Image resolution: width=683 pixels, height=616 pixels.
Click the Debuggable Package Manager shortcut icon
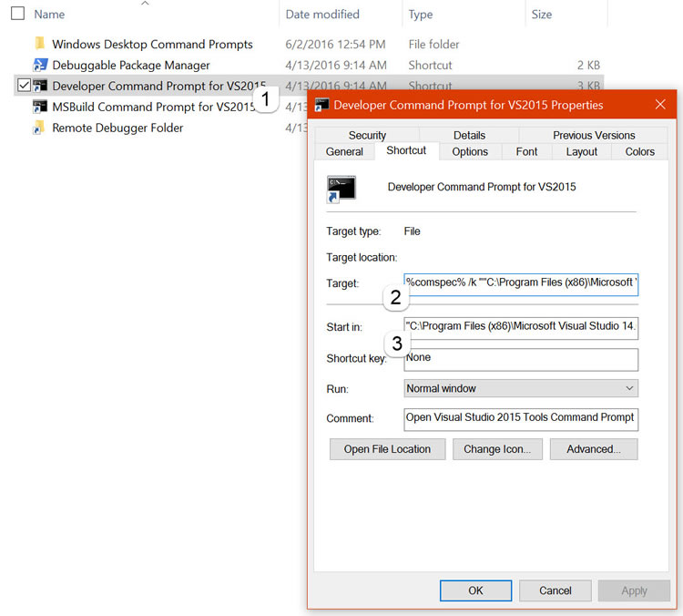pos(40,65)
